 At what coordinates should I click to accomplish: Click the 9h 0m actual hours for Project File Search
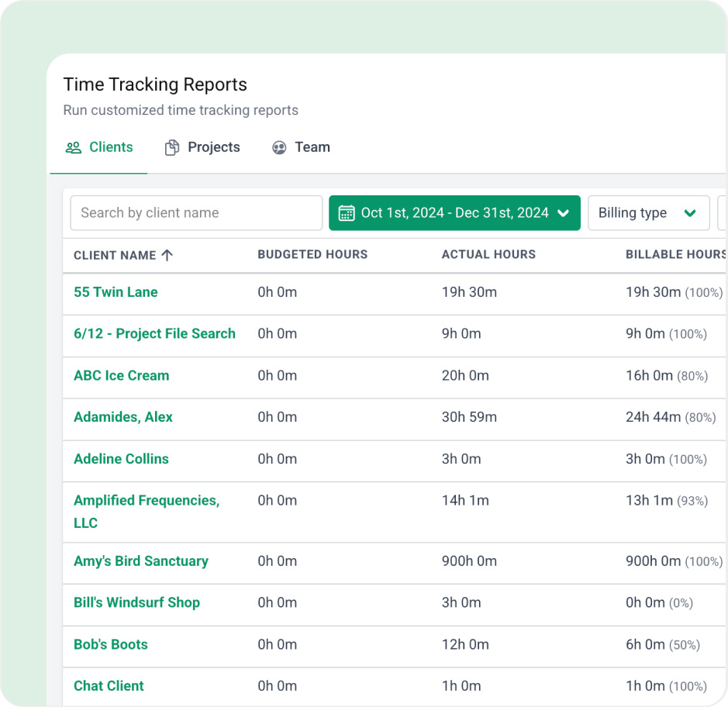(461, 334)
